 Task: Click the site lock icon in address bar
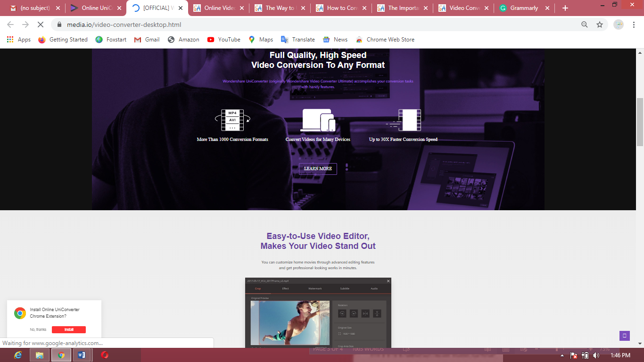59,25
